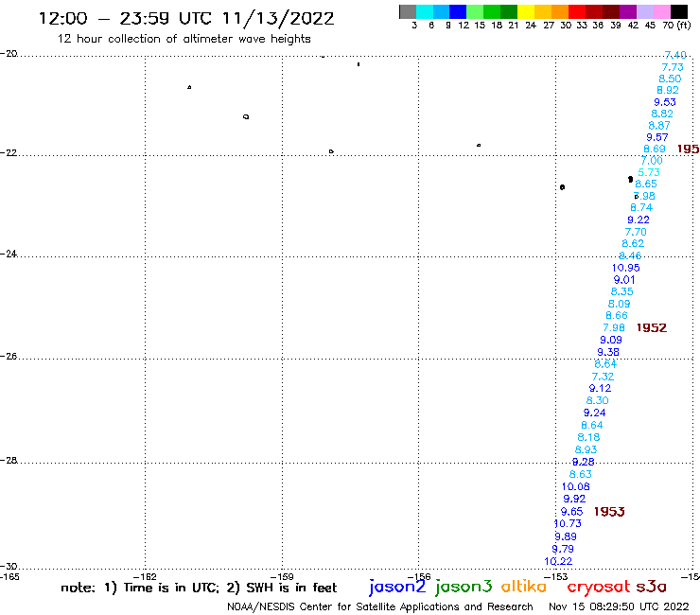Click the wave height value 7.32
Viewport: 700px width, 615px height.
click(x=603, y=377)
